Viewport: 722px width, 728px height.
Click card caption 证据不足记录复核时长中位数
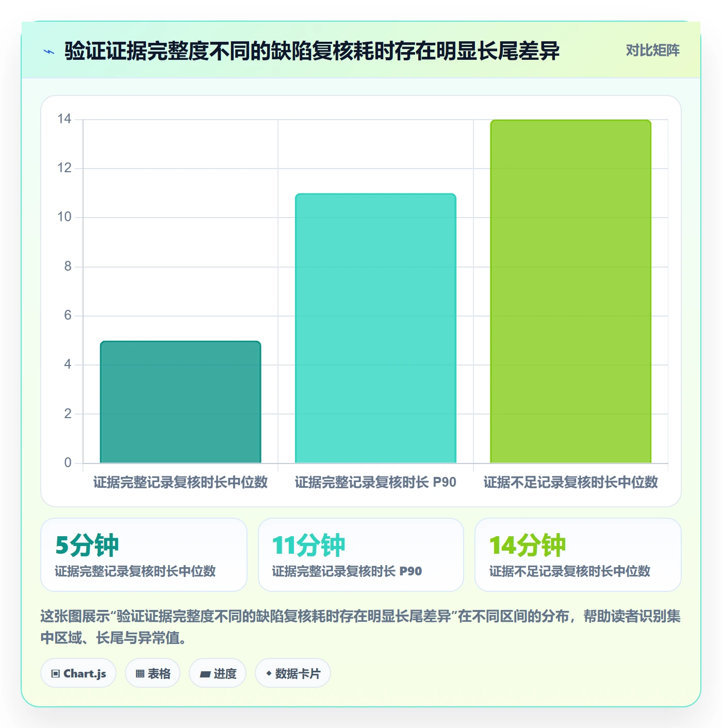click(x=569, y=571)
